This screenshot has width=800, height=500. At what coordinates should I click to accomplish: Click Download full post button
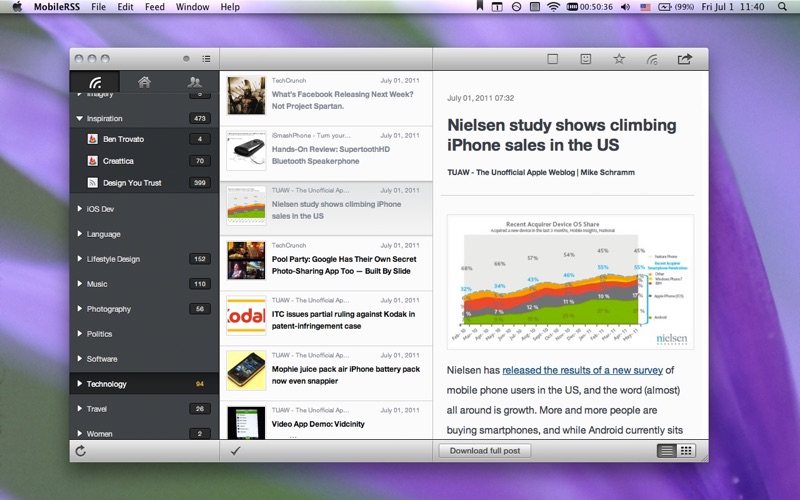485,451
